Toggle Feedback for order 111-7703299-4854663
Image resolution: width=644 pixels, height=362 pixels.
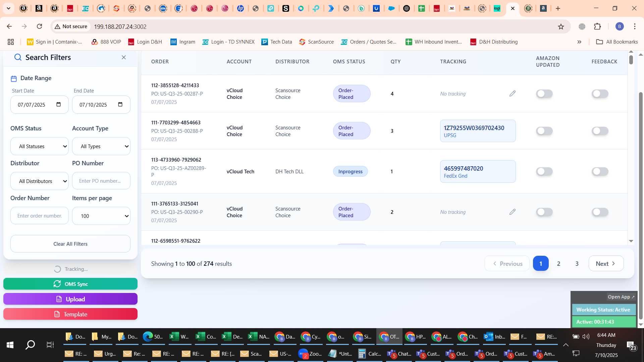(x=600, y=131)
